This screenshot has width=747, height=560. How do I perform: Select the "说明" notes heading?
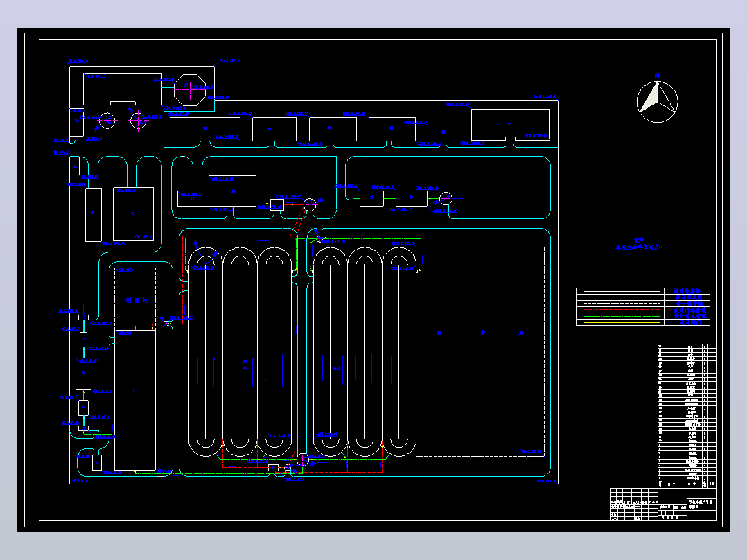[x=640, y=240]
